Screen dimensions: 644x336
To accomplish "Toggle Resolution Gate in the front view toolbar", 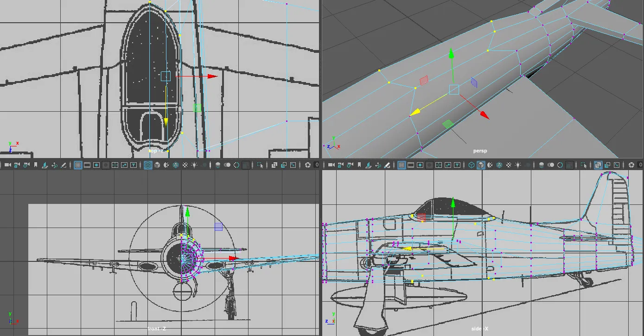I will [96, 165].
